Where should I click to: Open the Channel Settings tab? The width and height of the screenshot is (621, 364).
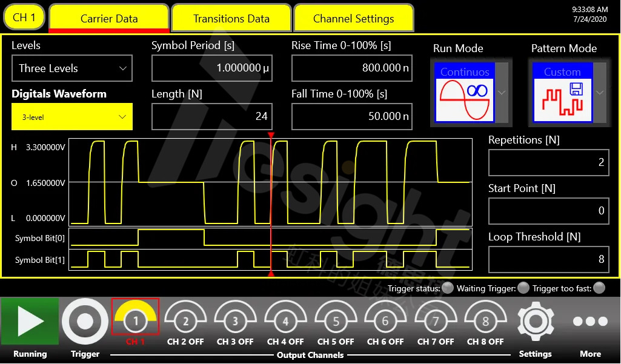353,18
